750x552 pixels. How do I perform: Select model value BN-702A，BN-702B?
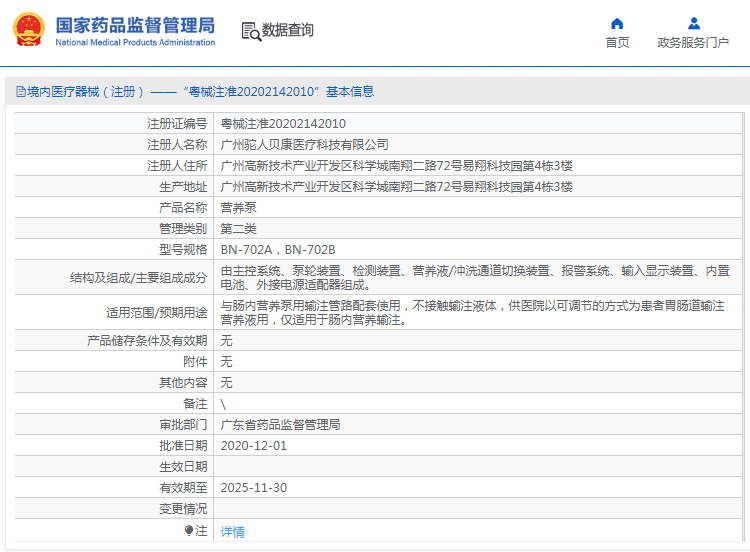click(278, 250)
